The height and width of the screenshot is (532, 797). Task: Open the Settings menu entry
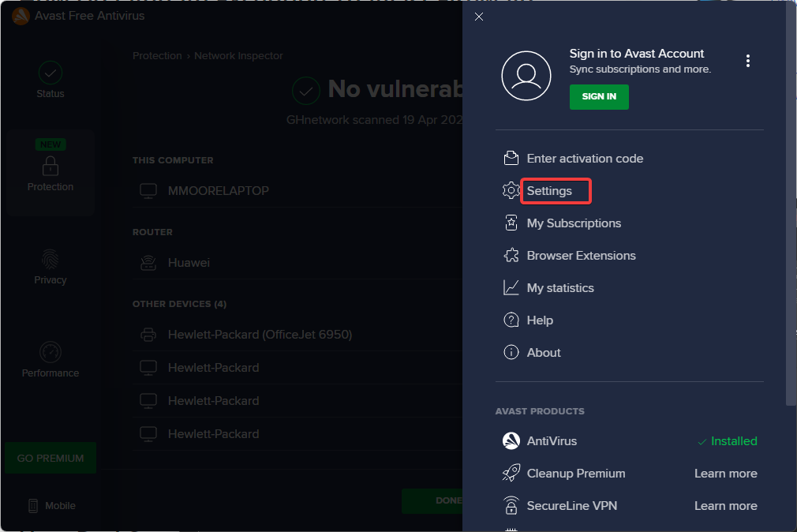coord(549,191)
